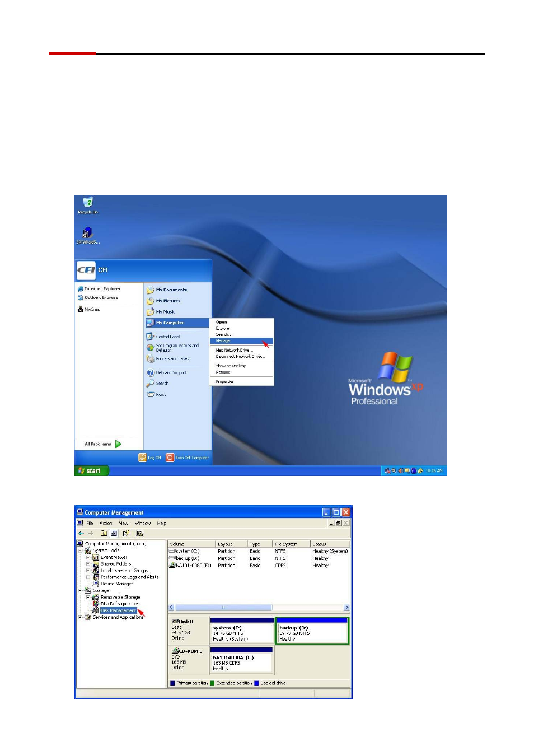Choose Properties in the context menu

coord(224,381)
